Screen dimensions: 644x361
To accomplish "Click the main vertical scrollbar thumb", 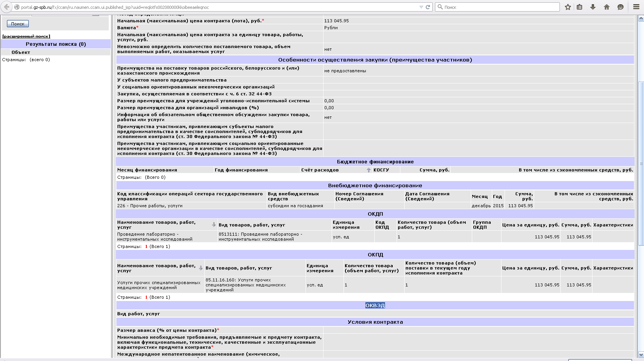I will (x=641, y=163).
